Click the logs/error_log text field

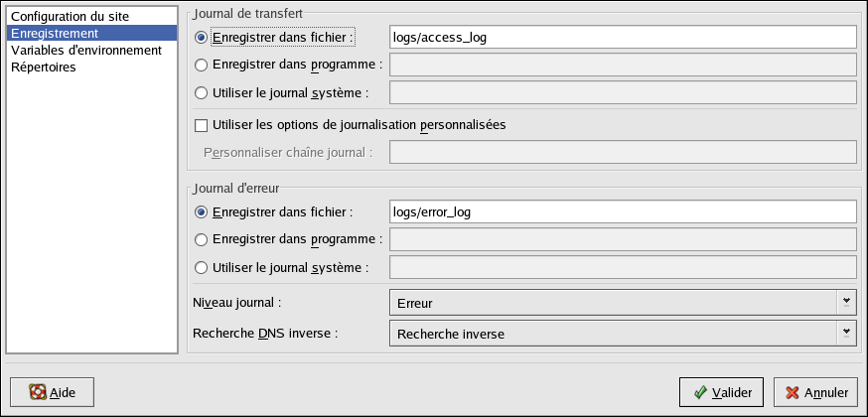point(623,211)
